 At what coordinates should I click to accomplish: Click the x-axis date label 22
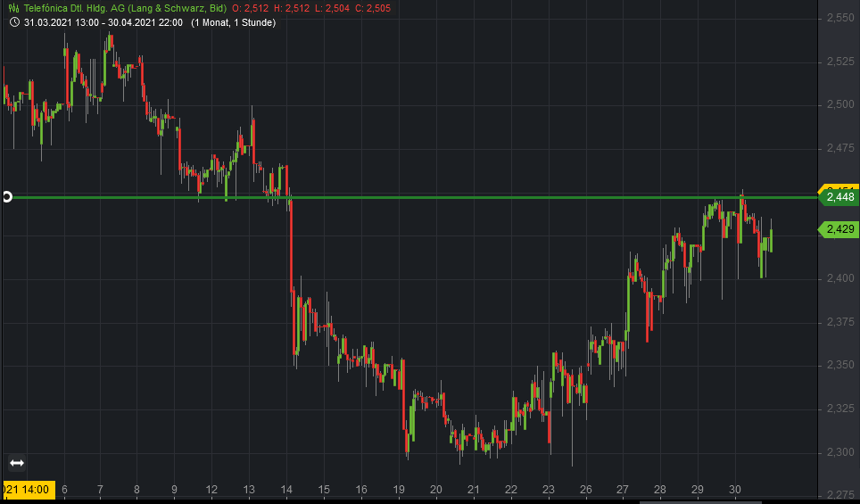click(x=511, y=490)
